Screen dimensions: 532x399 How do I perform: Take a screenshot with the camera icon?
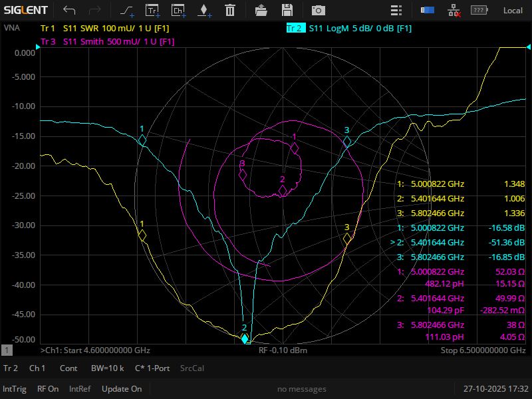319,10
